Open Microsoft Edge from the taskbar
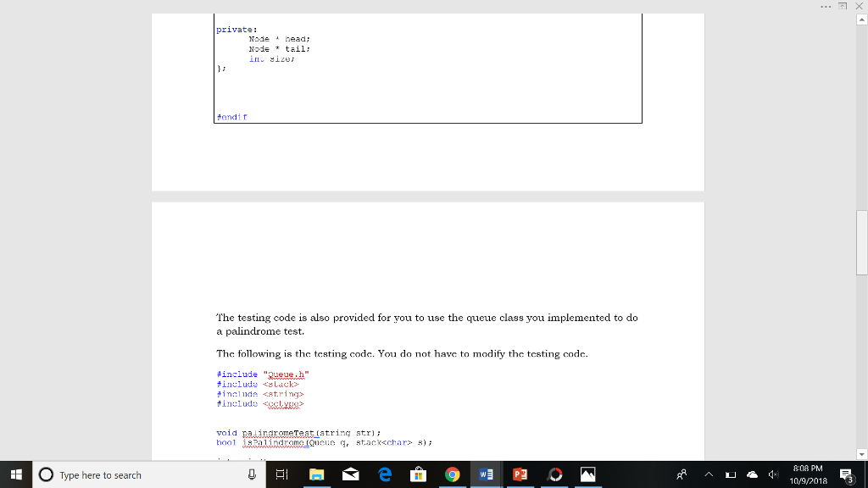Screen dimensions: 868x488 tap(385, 474)
